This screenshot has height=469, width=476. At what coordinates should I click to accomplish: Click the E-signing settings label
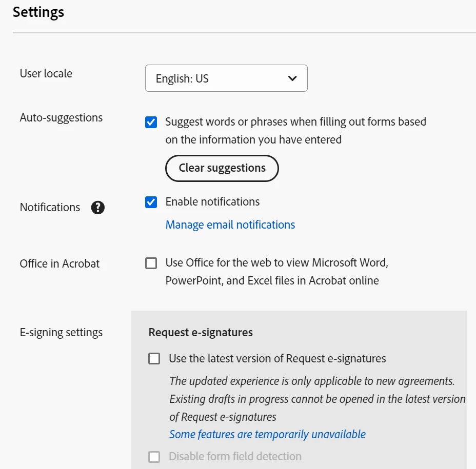tap(62, 333)
